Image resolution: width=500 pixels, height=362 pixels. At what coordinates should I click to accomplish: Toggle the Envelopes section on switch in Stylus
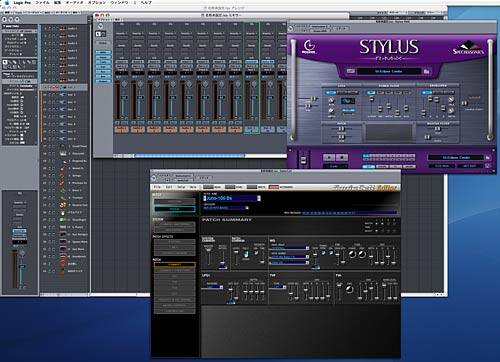tap(427, 92)
